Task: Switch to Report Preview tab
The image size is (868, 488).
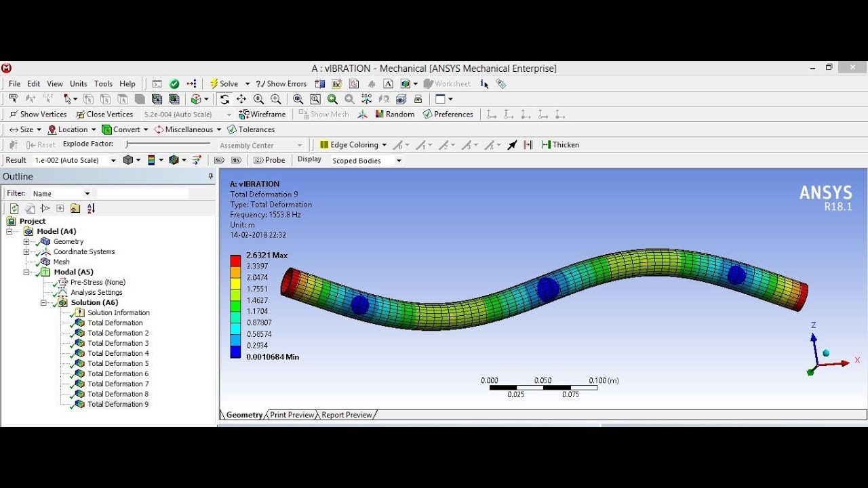Action: pos(347,415)
